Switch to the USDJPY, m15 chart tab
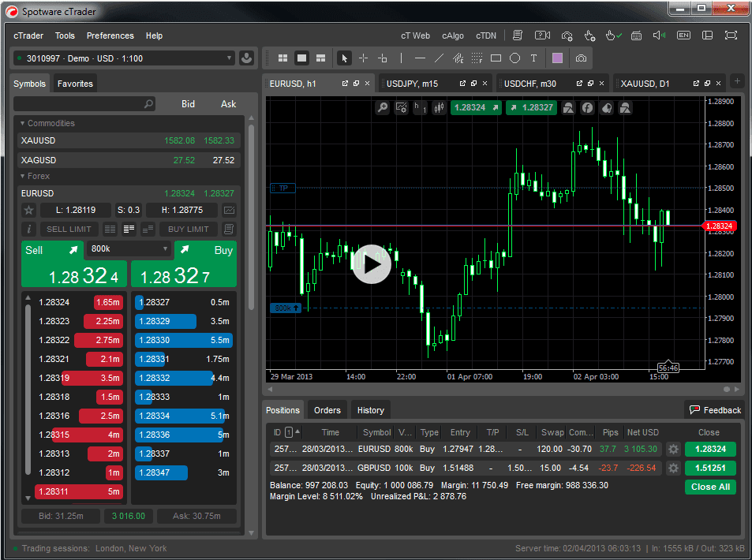This screenshot has height=560, width=752. coord(412,84)
